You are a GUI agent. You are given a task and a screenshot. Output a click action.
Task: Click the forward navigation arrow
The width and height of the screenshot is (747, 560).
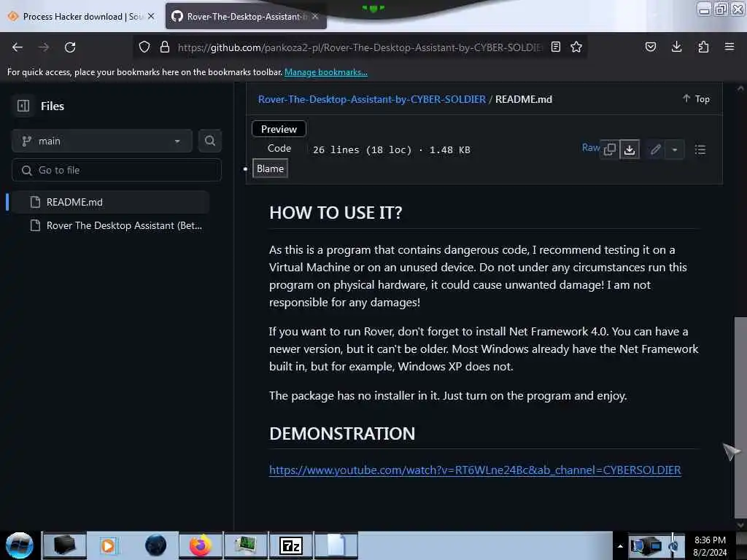click(x=44, y=47)
